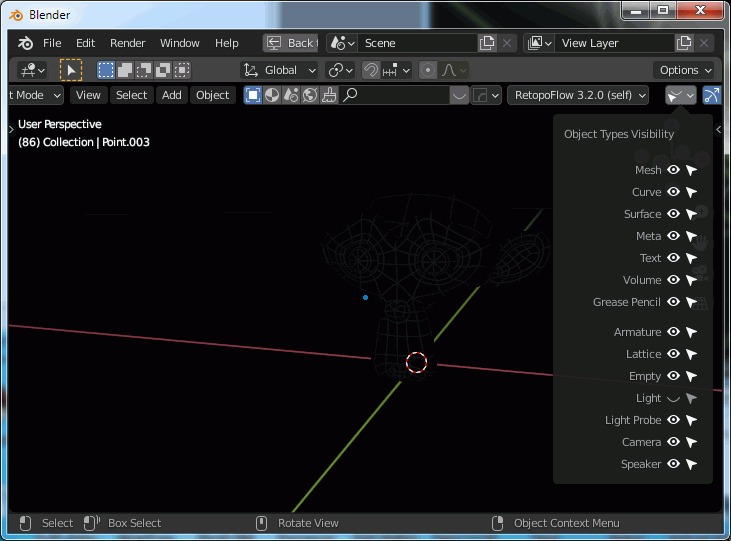
Task: Choose invert selection mode icon
Action: (x=163, y=70)
